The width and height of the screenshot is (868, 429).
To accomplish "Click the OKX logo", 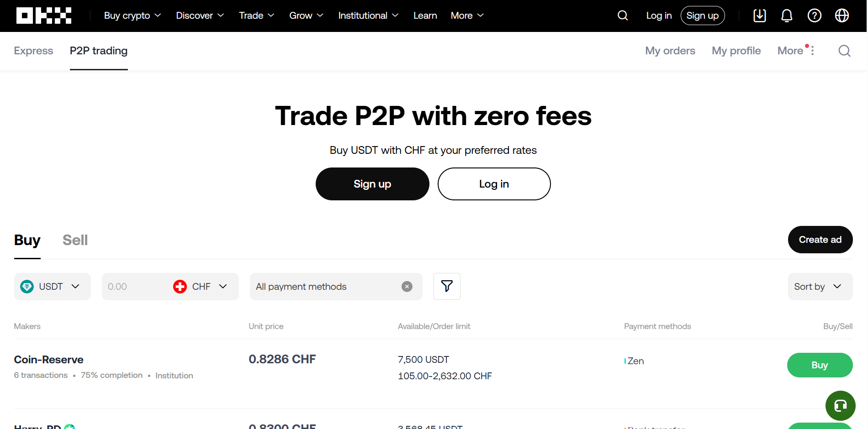I will click(x=43, y=15).
